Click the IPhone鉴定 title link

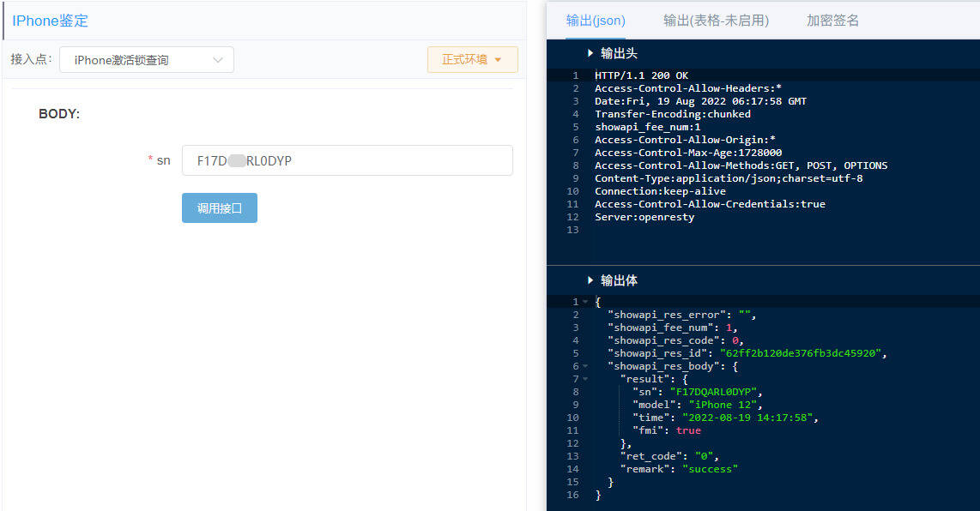[50, 21]
